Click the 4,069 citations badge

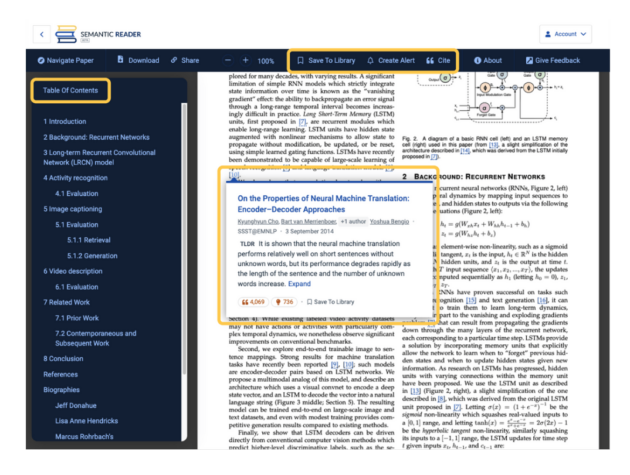coord(253,302)
